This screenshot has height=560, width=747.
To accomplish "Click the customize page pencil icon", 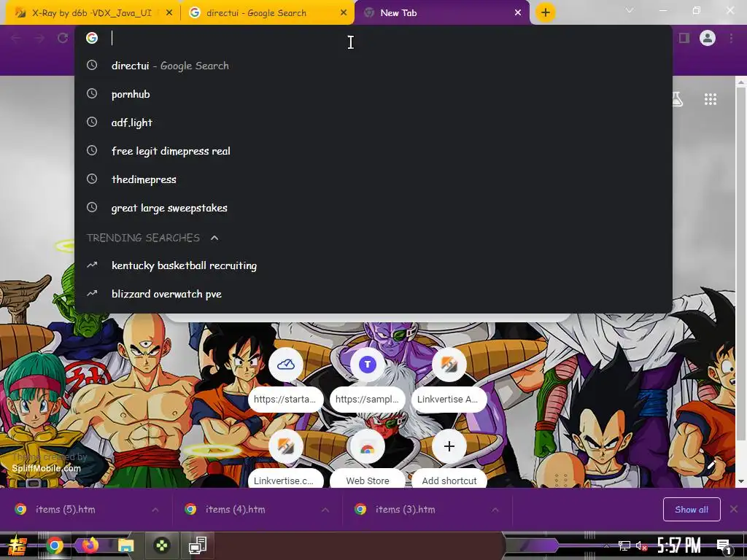I will click(712, 464).
